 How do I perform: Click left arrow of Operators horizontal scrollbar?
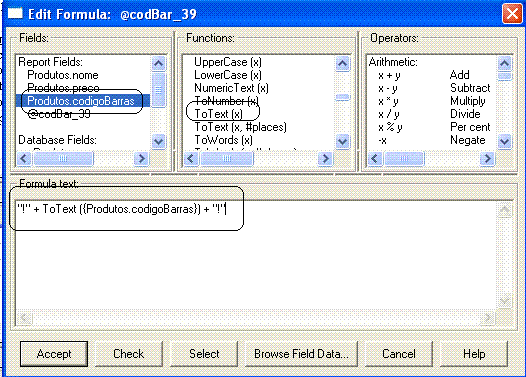pyautogui.click(x=375, y=158)
